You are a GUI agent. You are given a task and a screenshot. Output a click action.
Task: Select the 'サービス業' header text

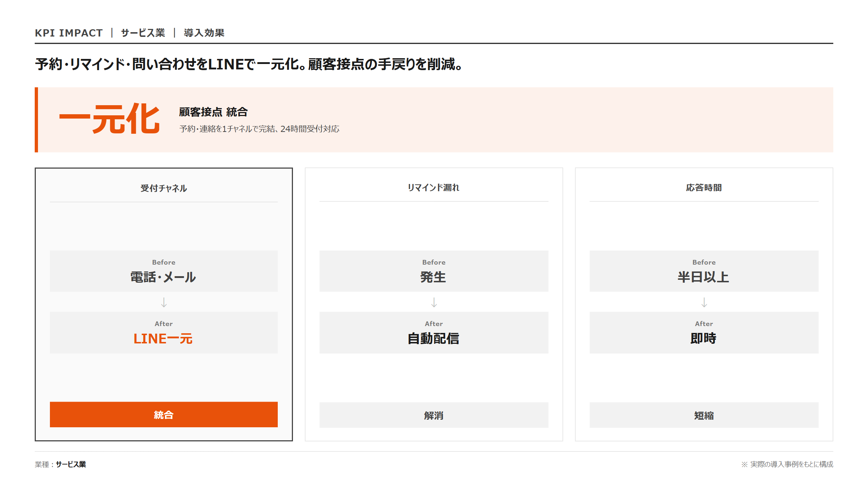143,33
